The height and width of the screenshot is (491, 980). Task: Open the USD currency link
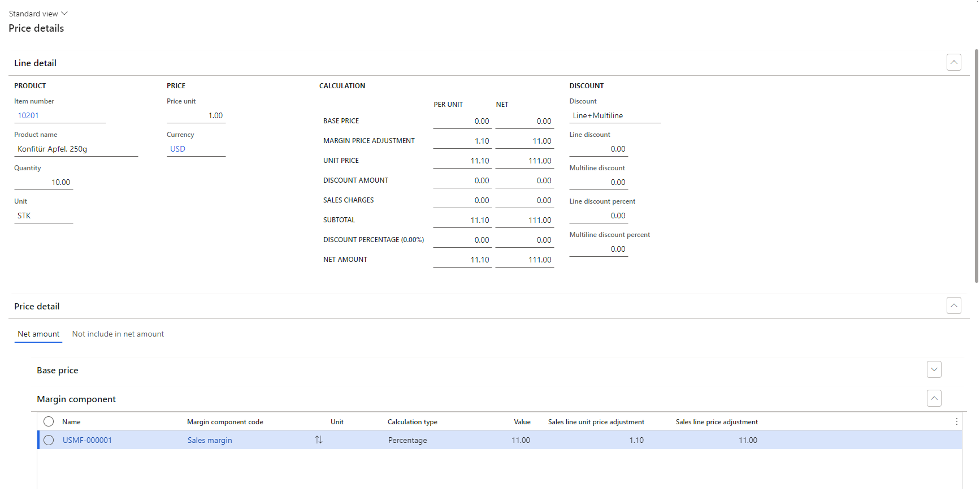(x=177, y=149)
